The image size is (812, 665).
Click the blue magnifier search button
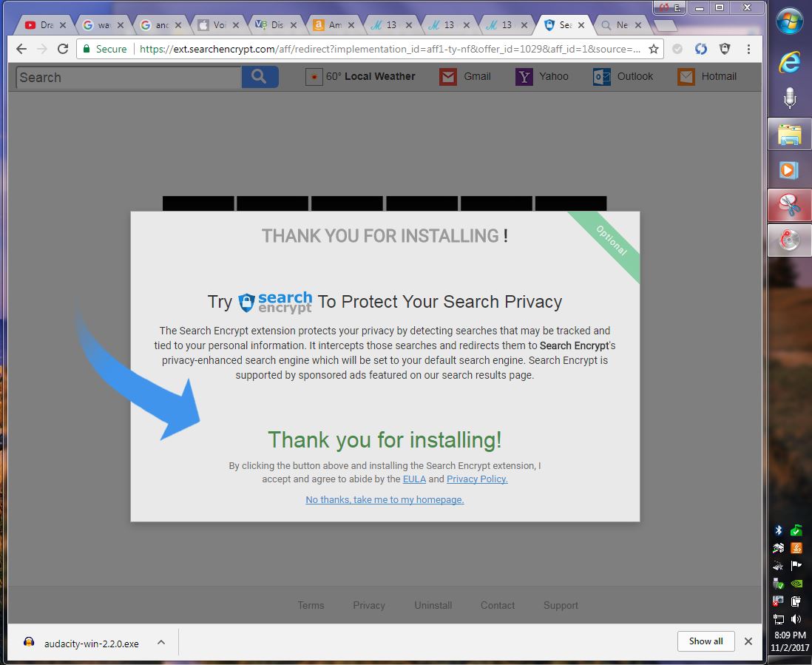pos(260,77)
